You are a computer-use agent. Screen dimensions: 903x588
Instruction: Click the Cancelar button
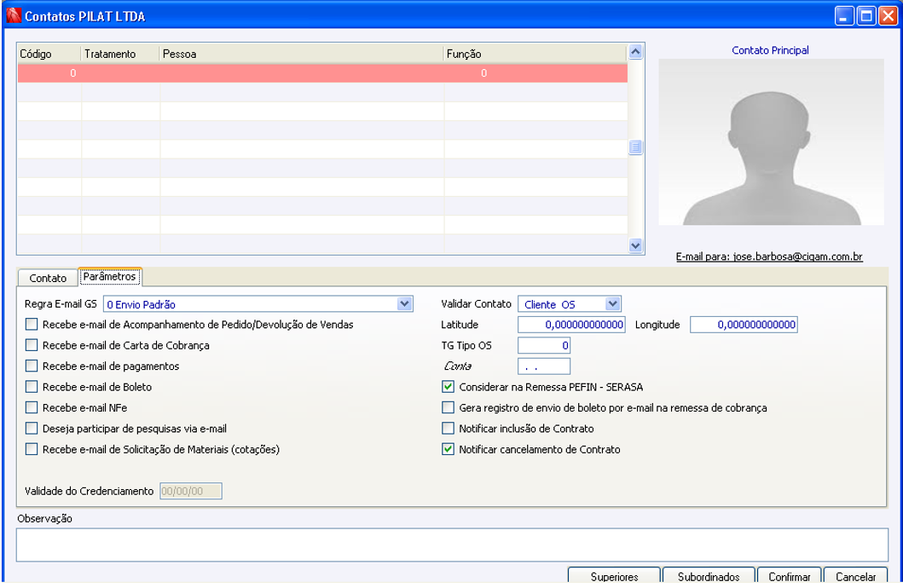(855, 576)
